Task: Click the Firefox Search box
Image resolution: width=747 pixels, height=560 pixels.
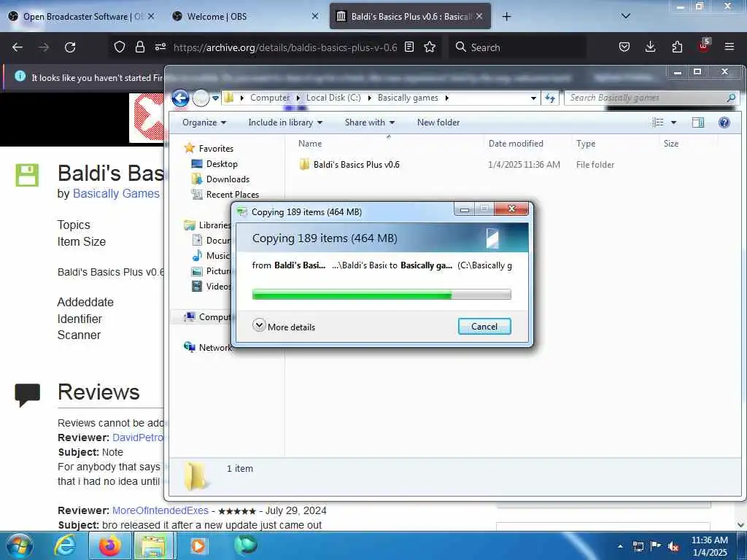Action: [517, 47]
